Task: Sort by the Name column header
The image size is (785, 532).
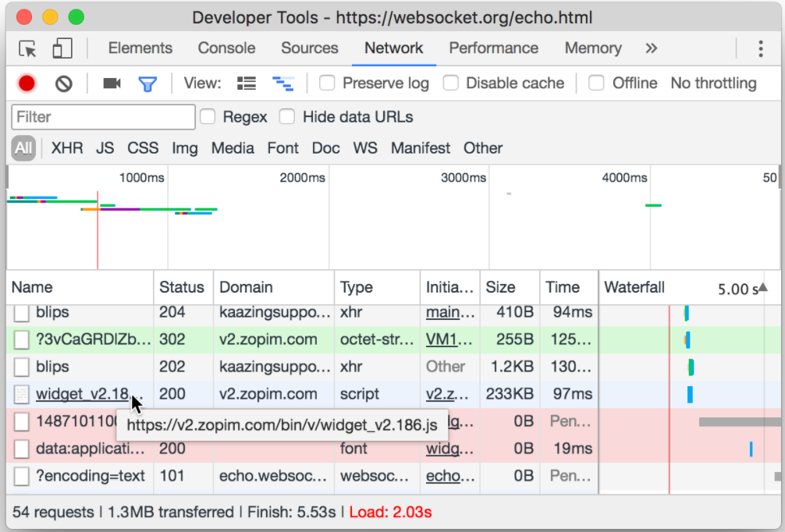Action: coord(80,287)
